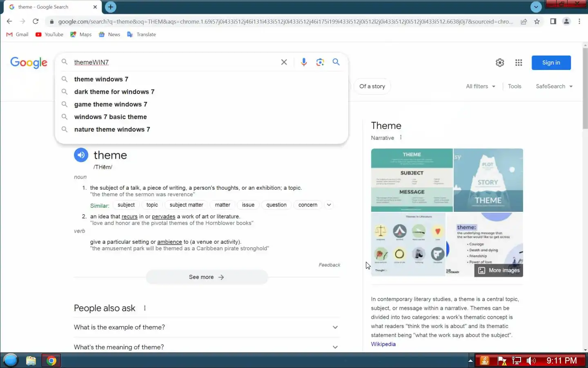Submit search with magnifier icon
The width and height of the screenshot is (588, 368).
336,62
